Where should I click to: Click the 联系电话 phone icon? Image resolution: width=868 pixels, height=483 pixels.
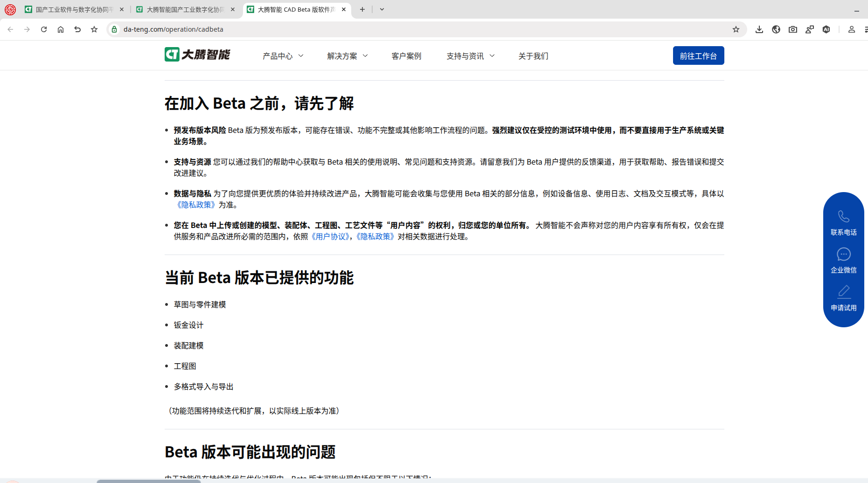click(844, 217)
